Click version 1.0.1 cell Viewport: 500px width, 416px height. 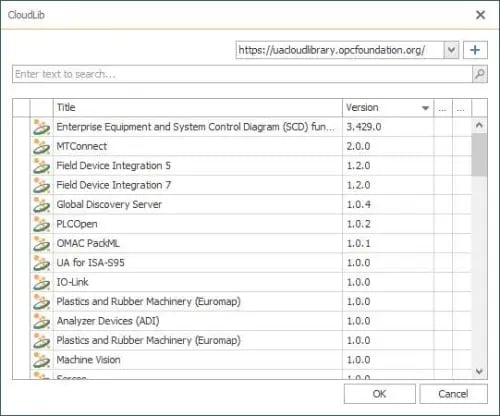388,243
